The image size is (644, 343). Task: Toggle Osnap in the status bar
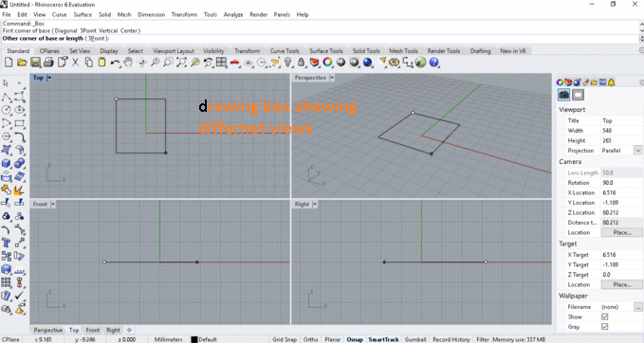pyautogui.click(x=355, y=339)
